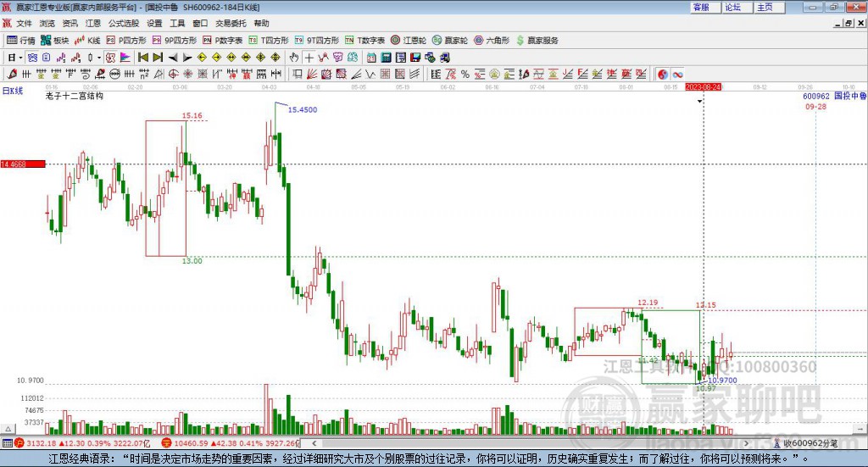Open the 文件 menu
868x467 pixels.
point(25,23)
